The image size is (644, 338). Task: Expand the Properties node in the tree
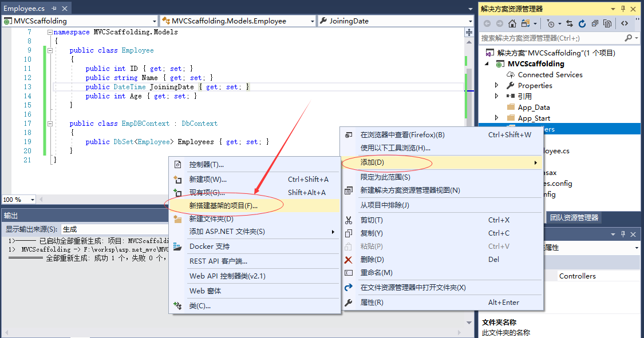pos(497,86)
